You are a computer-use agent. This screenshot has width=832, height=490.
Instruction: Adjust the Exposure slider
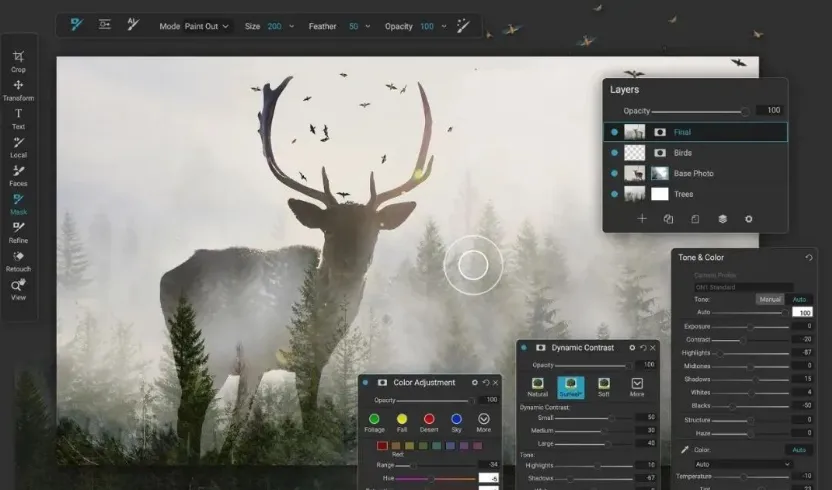751,326
